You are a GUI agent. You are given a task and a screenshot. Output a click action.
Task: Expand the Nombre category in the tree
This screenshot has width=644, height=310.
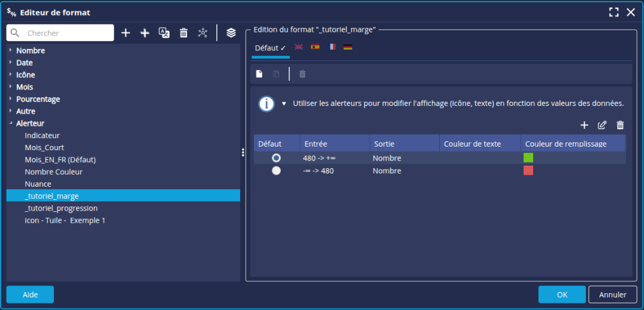point(11,51)
